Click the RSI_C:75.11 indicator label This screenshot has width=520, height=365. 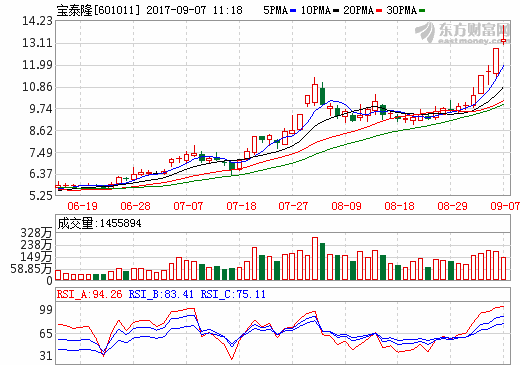point(233,294)
